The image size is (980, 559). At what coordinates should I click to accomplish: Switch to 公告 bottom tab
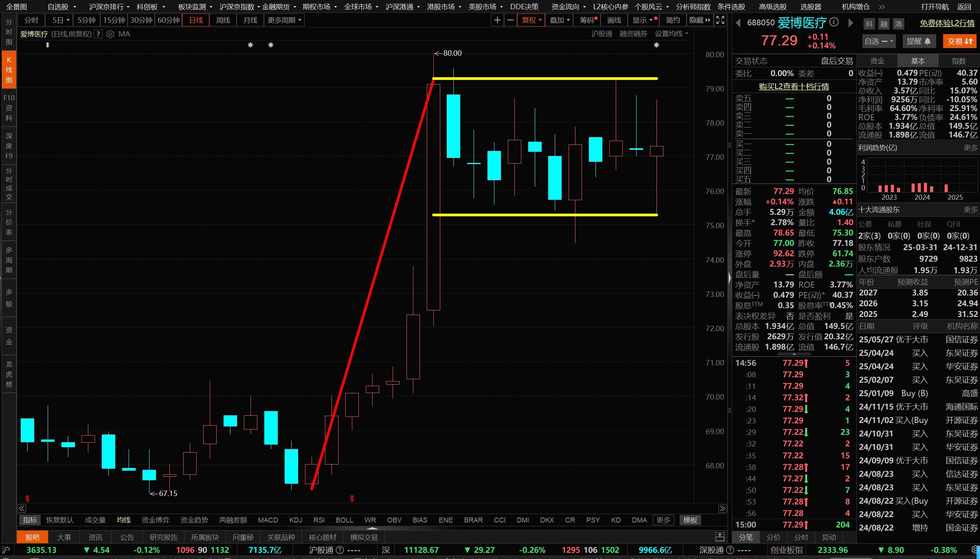tap(127, 537)
